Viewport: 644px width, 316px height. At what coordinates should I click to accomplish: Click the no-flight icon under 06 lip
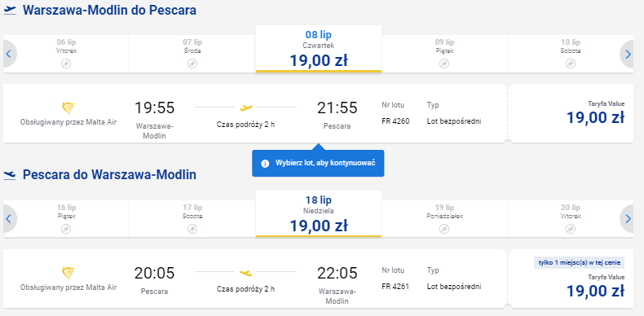pyautogui.click(x=66, y=64)
